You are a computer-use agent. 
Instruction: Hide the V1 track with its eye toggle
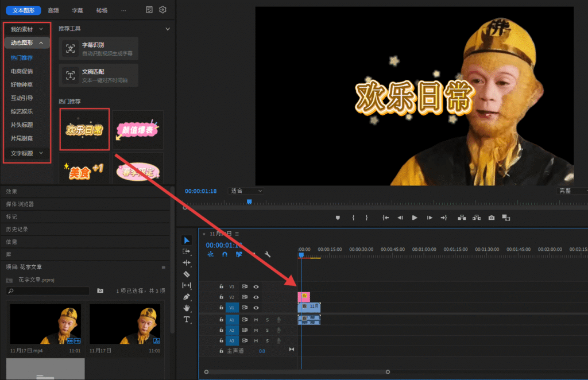coord(256,308)
